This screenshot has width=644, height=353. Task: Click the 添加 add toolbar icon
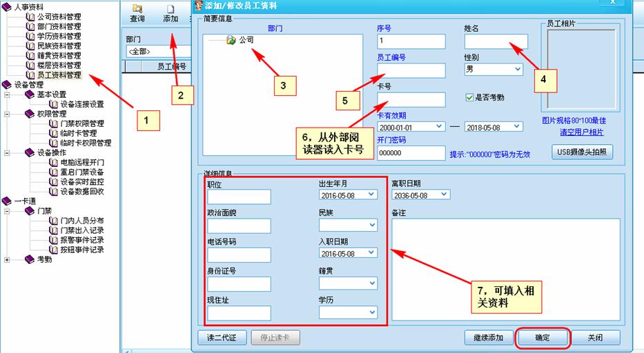pyautogui.click(x=170, y=14)
